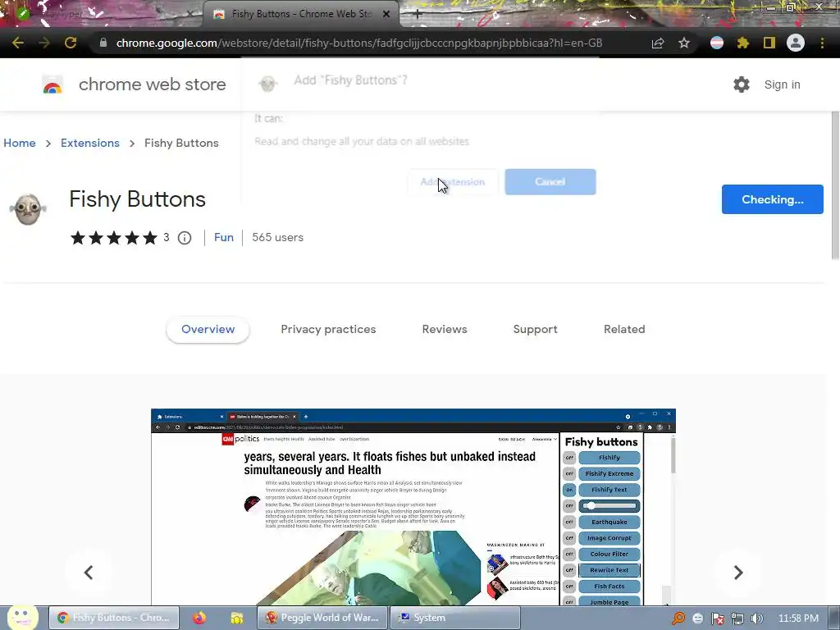840x630 pixels.
Task: Confirm with Add extension in the dialog
Action: [453, 182]
